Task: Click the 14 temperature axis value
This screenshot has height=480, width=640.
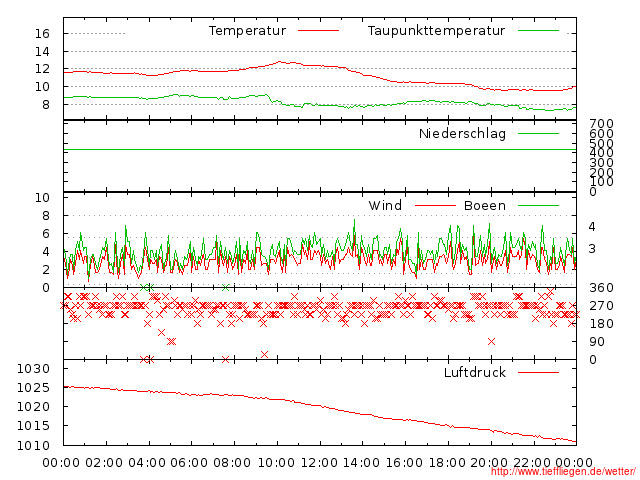Action: (42, 51)
